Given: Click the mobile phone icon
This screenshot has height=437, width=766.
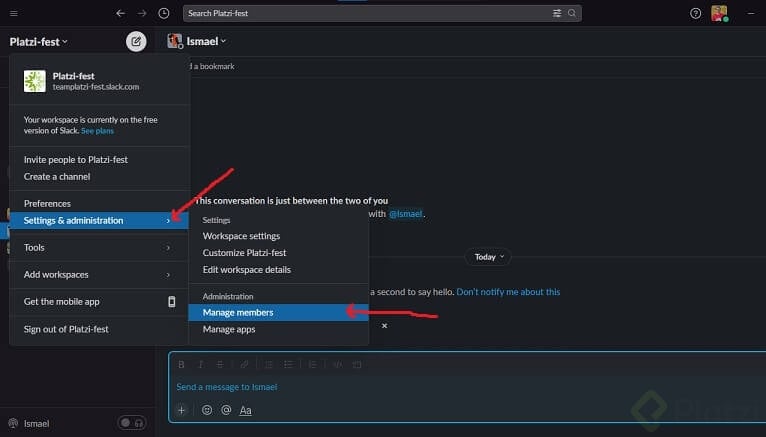Looking at the screenshot, I should tap(171, 302).
